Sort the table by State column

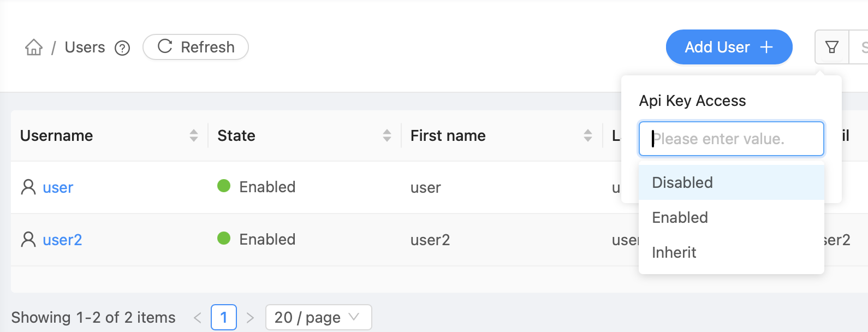388,135
